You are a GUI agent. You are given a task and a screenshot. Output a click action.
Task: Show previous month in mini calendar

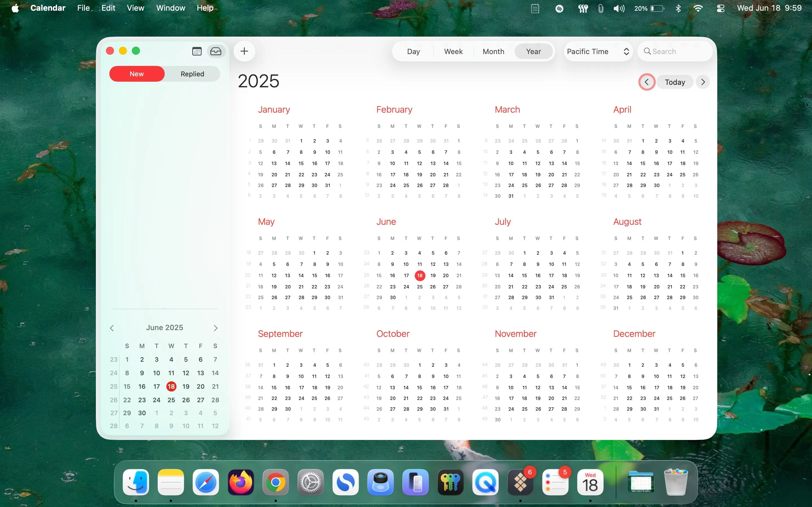[112, 328]
